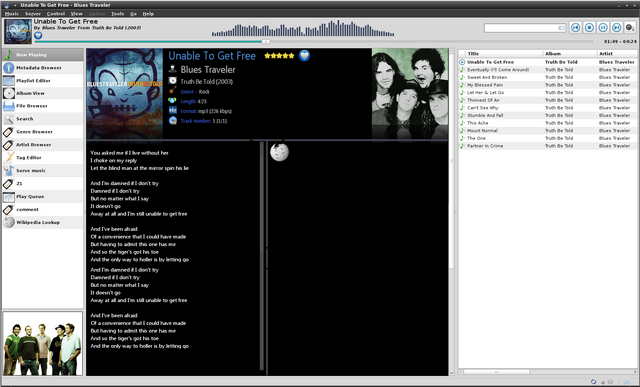Screen dimensions: 640x387
Task: Open the Search view in sidebar
Action: coord(43,119)
